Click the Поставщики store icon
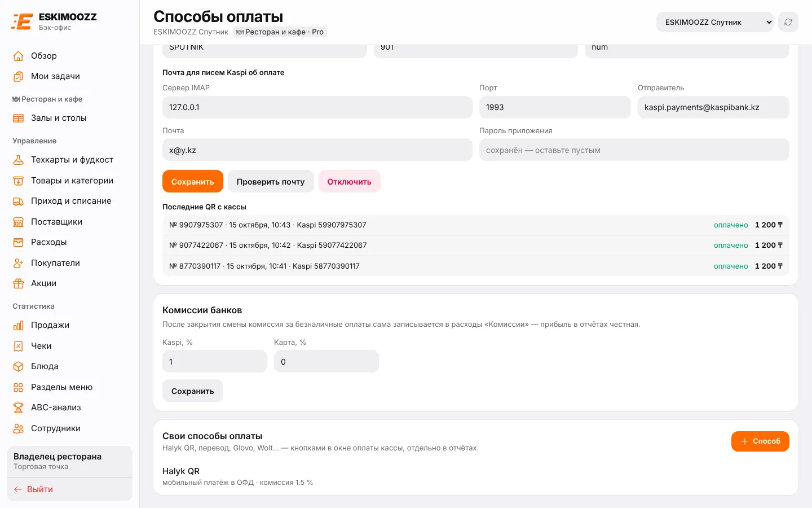This screenshot has width=812, height=508. [x=19, y=222]
